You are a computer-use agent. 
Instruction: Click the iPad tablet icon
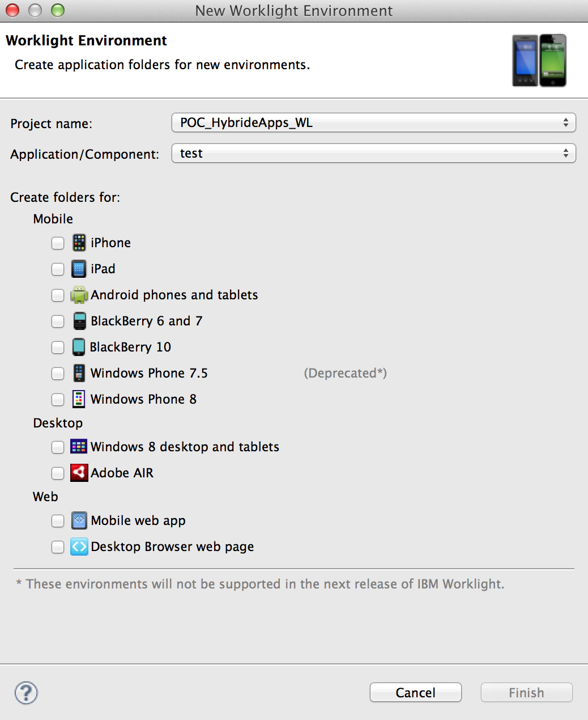[x=79, y=269]
